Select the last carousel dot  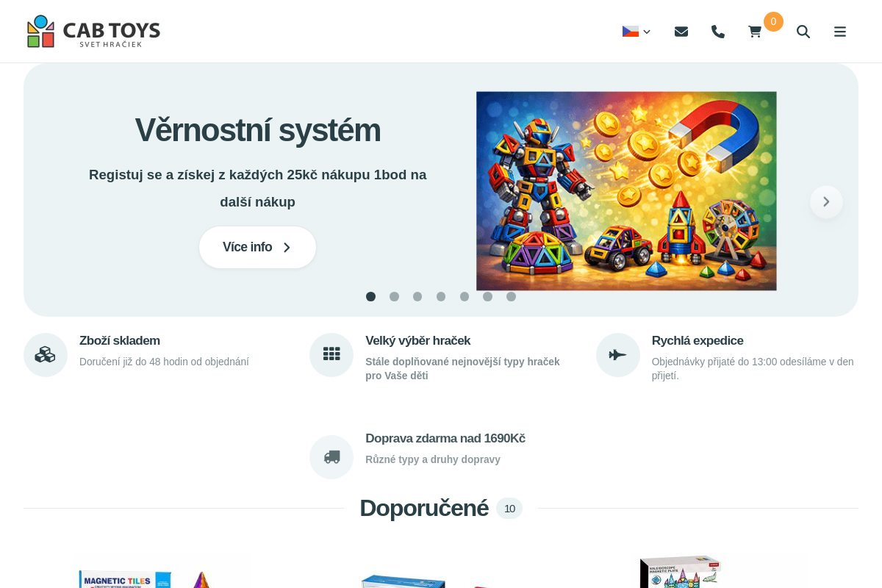(x=511, y=296)
